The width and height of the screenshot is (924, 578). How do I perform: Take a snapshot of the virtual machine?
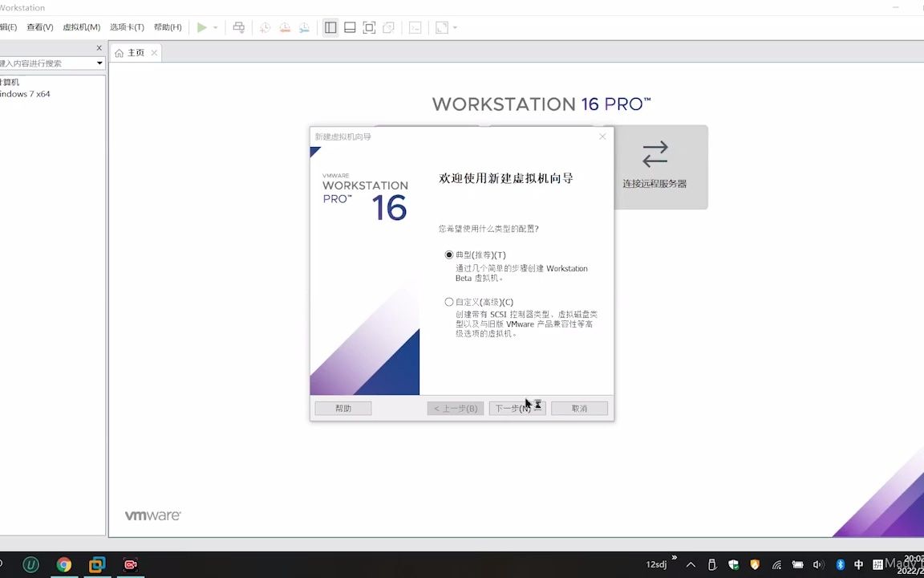tap(265, 26)
